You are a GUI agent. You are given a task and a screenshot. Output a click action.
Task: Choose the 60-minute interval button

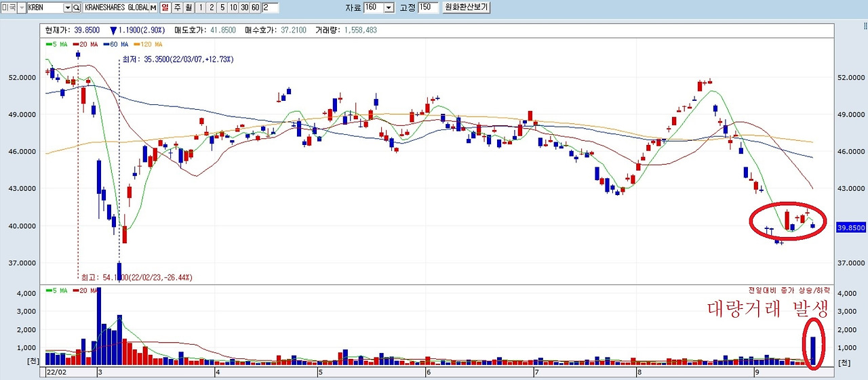point(256,7)
